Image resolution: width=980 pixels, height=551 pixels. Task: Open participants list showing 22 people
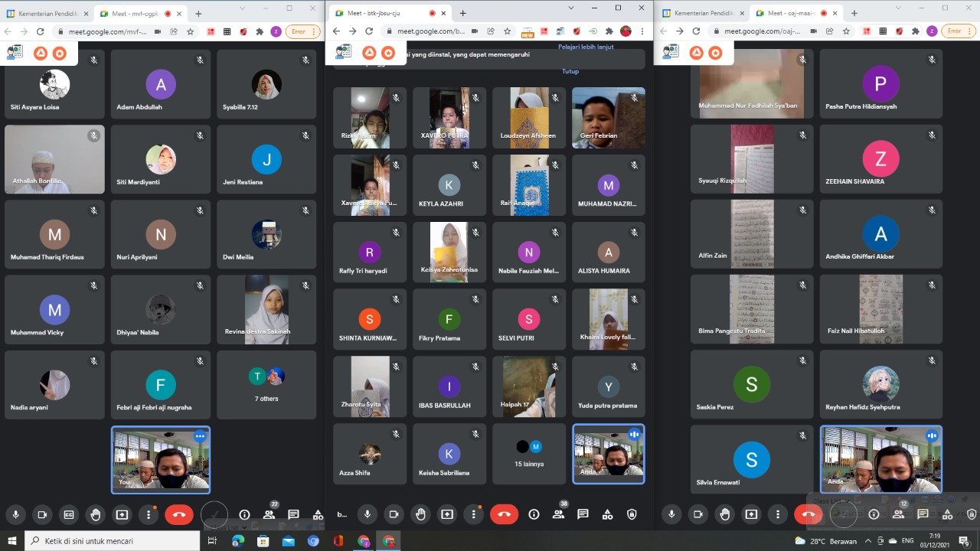click(269, 515)
